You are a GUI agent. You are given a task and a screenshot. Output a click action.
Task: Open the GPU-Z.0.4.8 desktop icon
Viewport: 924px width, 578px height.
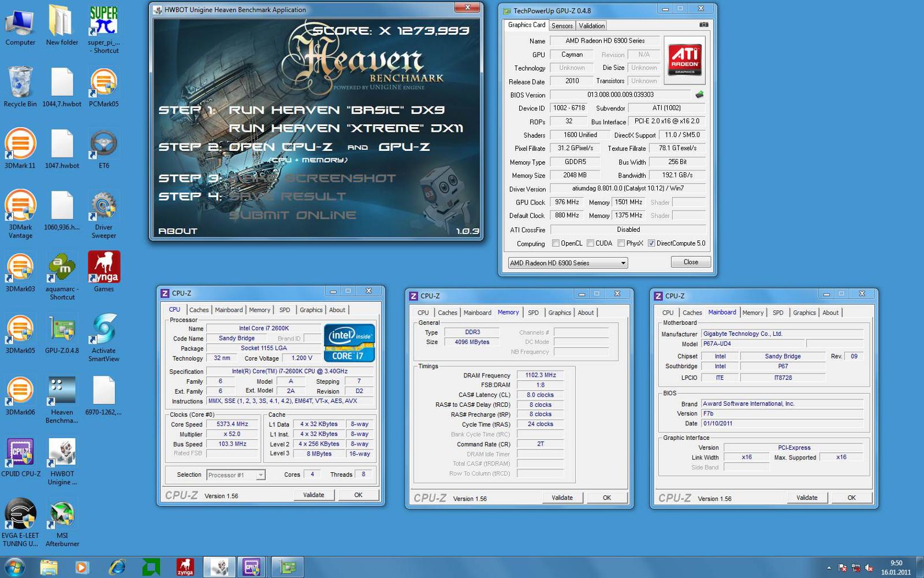62,334
